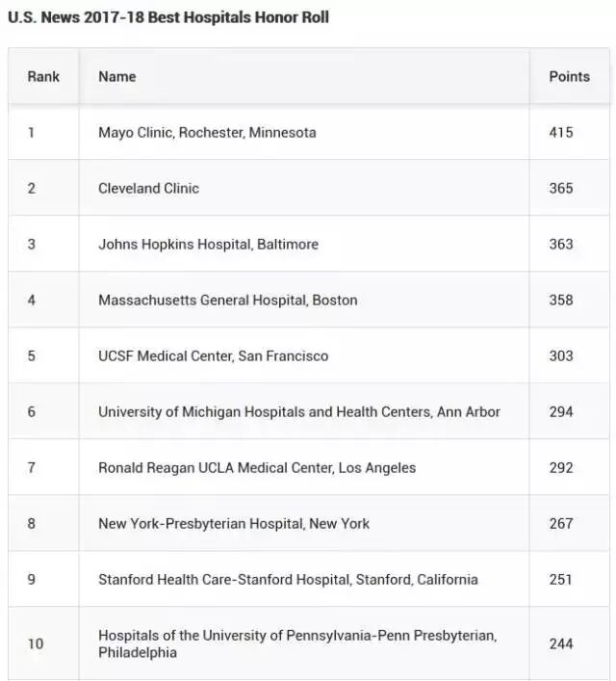
Task: Select Stanford Health Care-Stanford Hospital entry
Action: tap(288, 579)
